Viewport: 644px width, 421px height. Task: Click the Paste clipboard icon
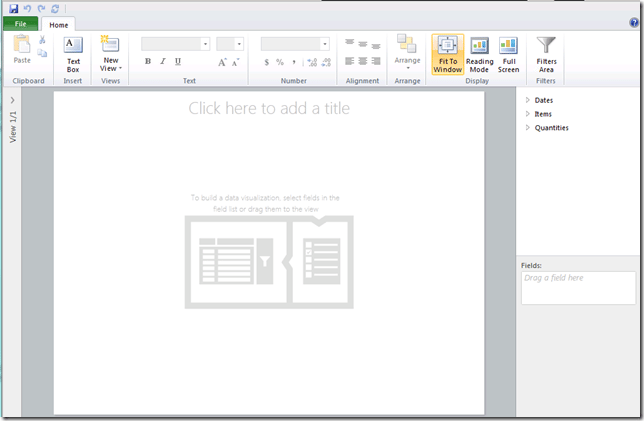22,50
